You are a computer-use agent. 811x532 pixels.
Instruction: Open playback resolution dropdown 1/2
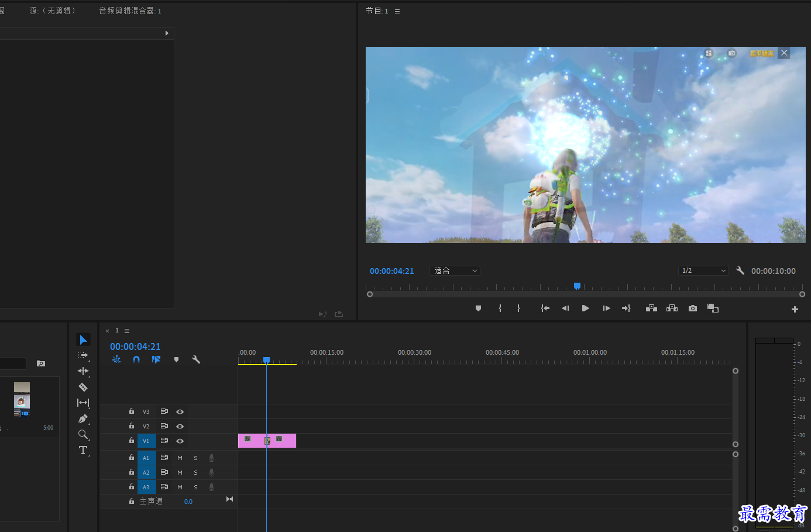(703, 271)
